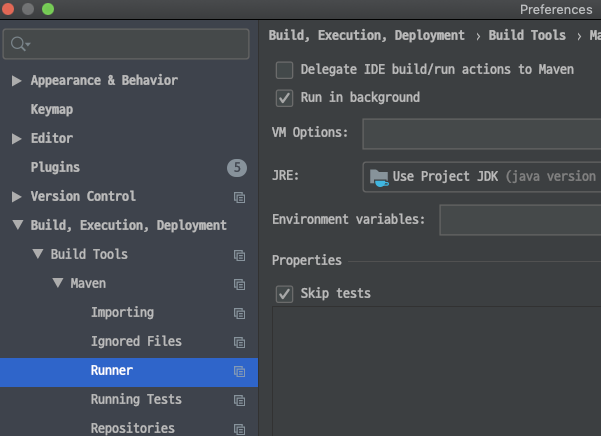Click the JDK folder icon in JRE field
601x436 pixels.
coord(379,178)
